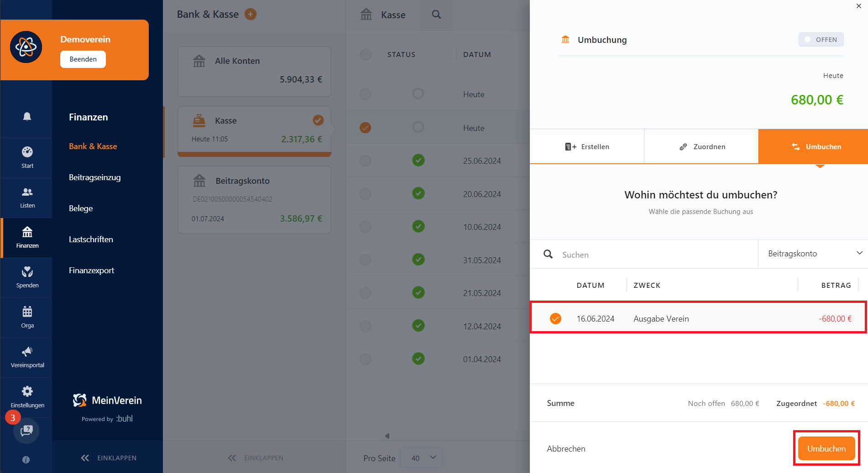This screenshot has height=473, width=868.
Task: Open the Listen people icon
Action: click(27, 192)
